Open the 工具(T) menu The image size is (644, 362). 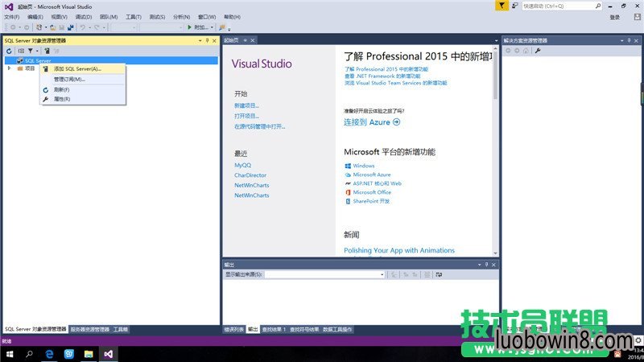[134, 17]
